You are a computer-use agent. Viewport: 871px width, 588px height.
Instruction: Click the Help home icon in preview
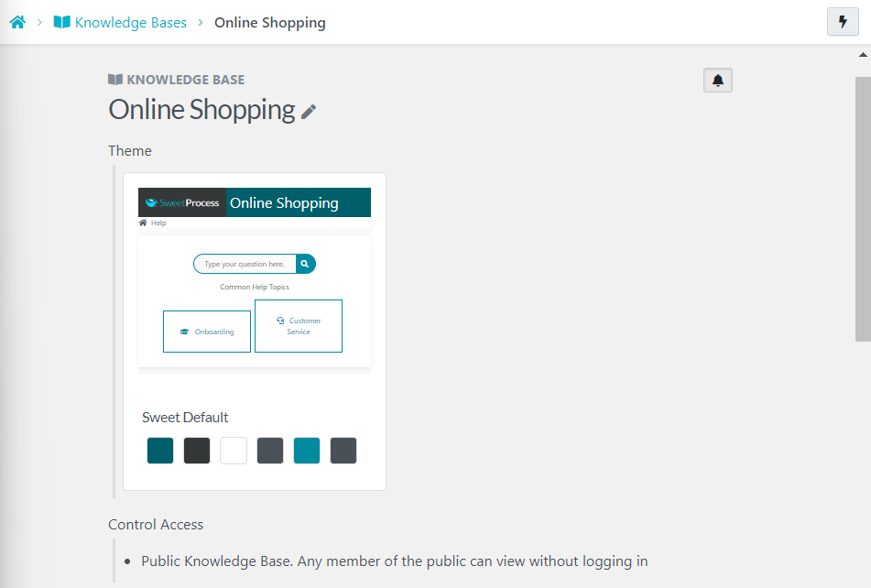143,223
